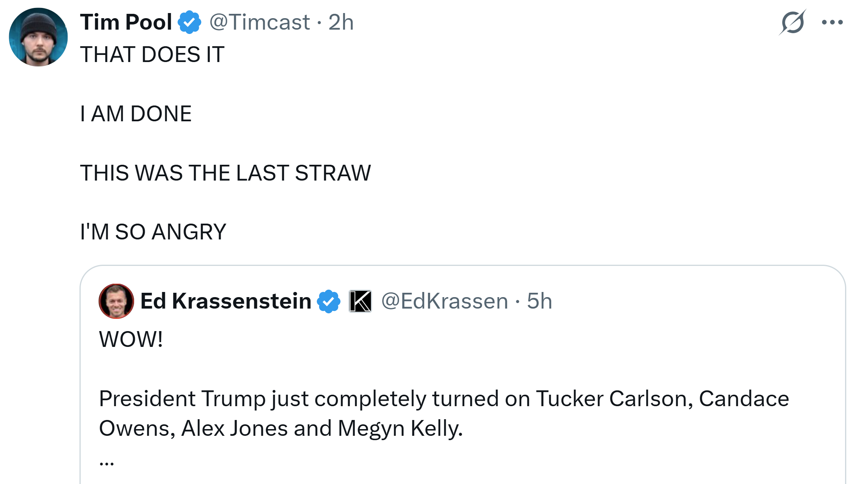
Task: Visit the @Timcast handle link
Action: 259,22
